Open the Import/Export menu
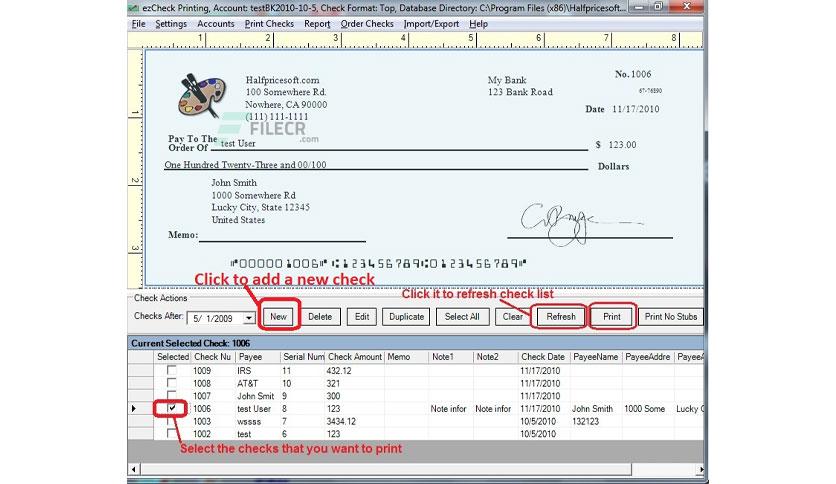Image resolution: width=836 pixels, height=484 pixels. click(431, 24)
